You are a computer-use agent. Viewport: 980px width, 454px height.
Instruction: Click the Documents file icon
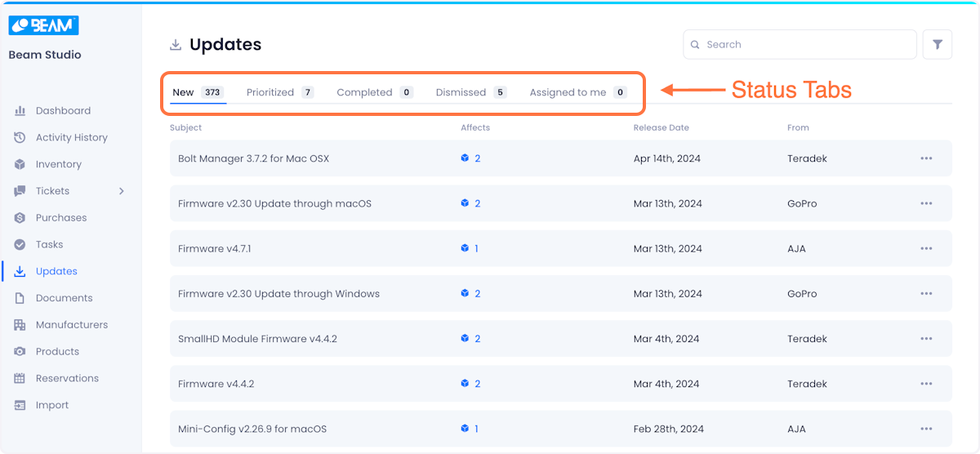(x=20, y=298)
